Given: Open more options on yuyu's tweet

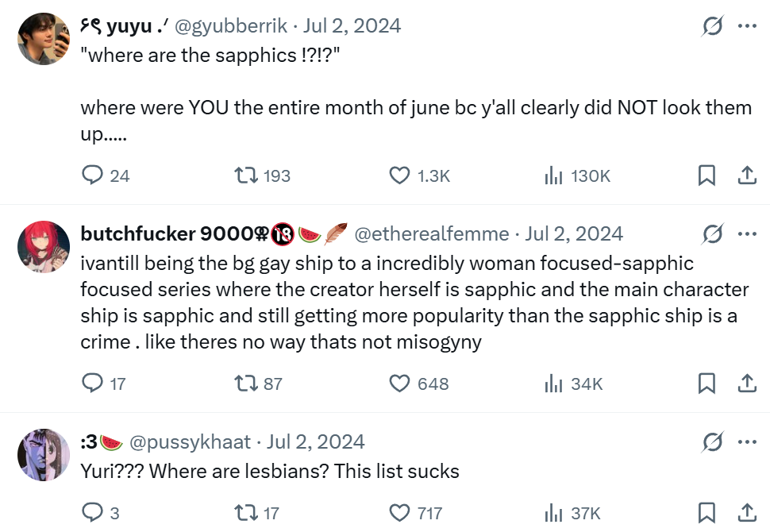Looking at the screenshot, I should pos(747,25).
